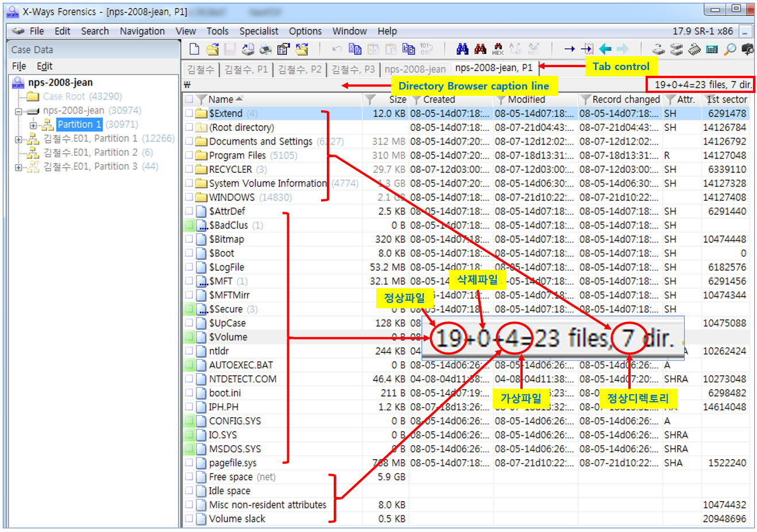Tick the checkbox for Program Files

(188, 155)
